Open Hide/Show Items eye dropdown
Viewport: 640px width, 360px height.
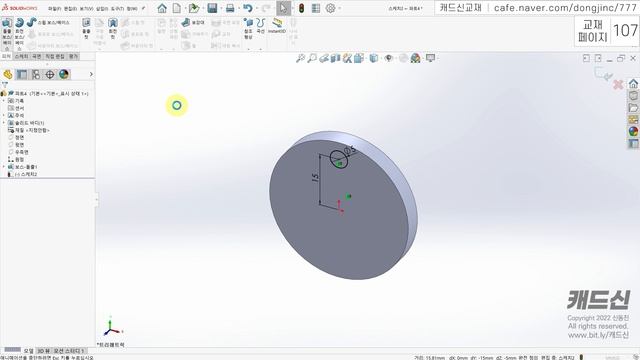pyautogui.click(x=389, y=58)
